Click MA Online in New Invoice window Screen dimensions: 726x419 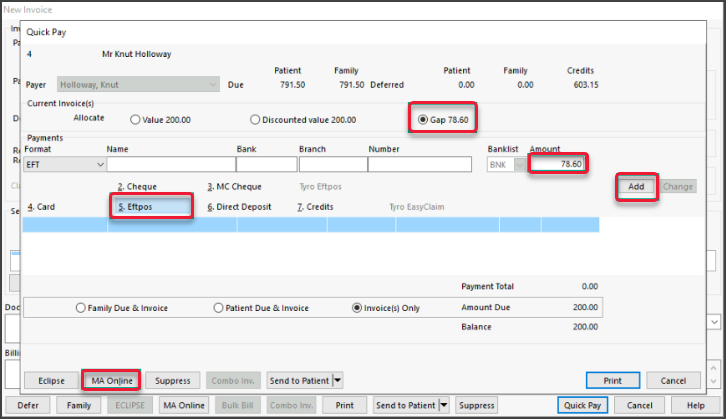click(x=184, y=405)
